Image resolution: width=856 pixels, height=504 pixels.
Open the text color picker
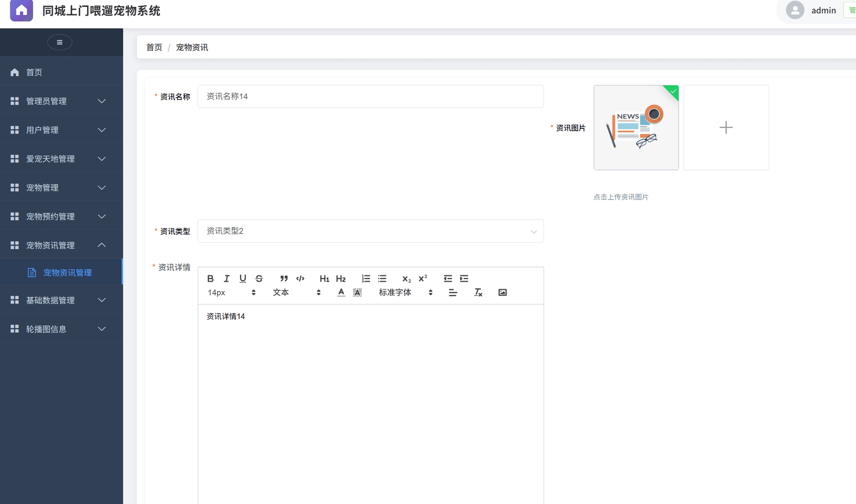(341, 292)
